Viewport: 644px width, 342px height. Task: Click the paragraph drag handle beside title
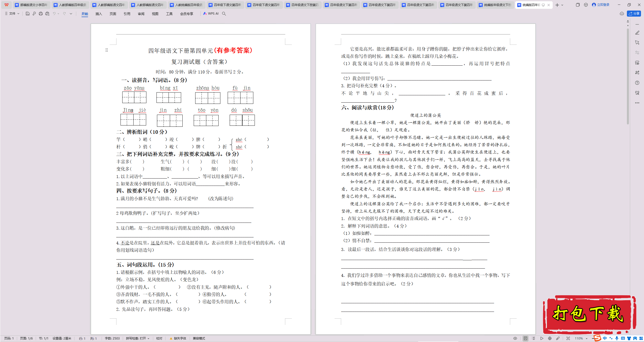click(107, 50)
